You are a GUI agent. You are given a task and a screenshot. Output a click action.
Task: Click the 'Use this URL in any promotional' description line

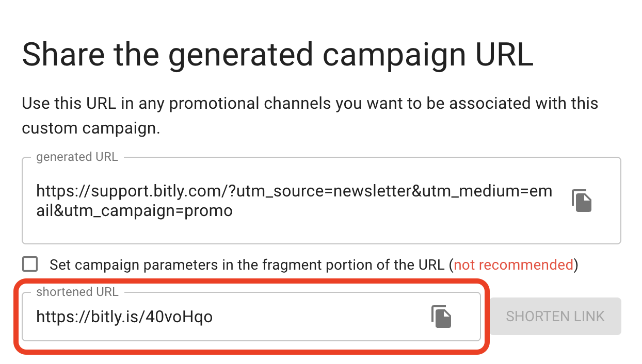pyautogui.click(x=310, y=103)
